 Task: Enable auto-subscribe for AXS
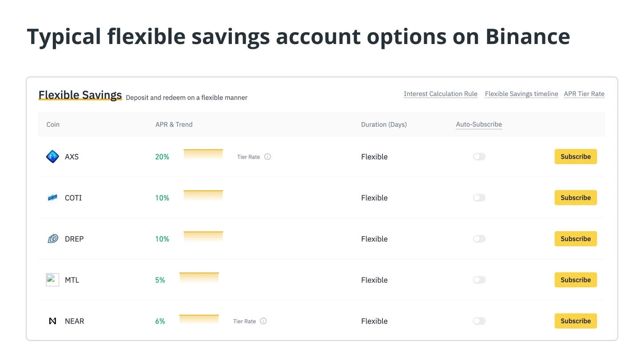(x=479, y=156)
